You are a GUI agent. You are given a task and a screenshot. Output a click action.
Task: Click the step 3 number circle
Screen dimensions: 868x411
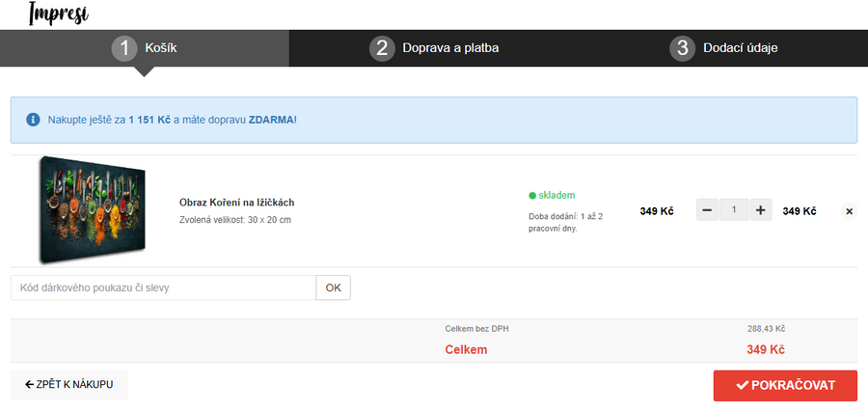pos(683,48)
